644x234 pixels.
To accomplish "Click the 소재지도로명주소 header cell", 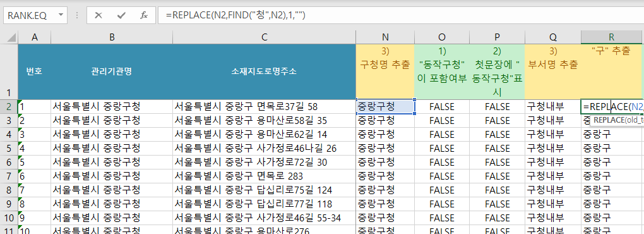I will pyautogui.click(x=264, y=71).
